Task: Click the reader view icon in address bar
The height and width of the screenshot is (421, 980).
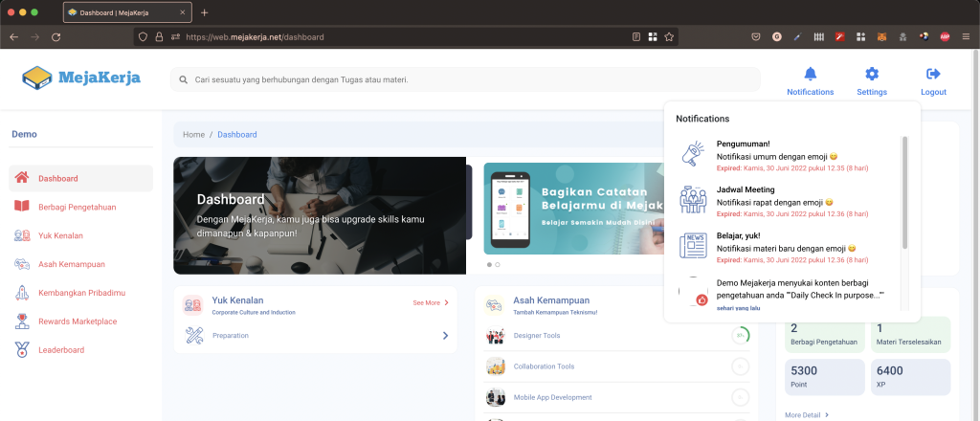Action: click(x=636, y=37)
